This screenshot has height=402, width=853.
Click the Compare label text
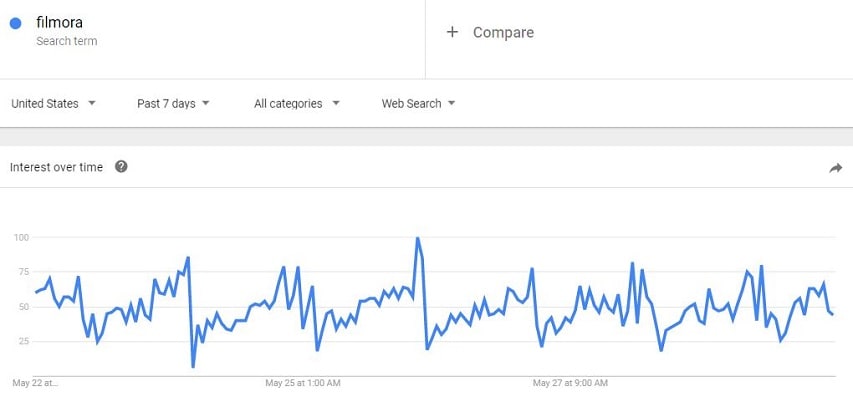[x=503, y=32]
